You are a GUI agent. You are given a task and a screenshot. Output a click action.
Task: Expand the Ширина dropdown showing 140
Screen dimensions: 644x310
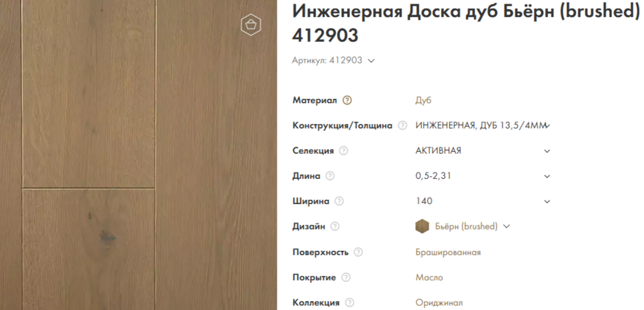tap(483, 201)
